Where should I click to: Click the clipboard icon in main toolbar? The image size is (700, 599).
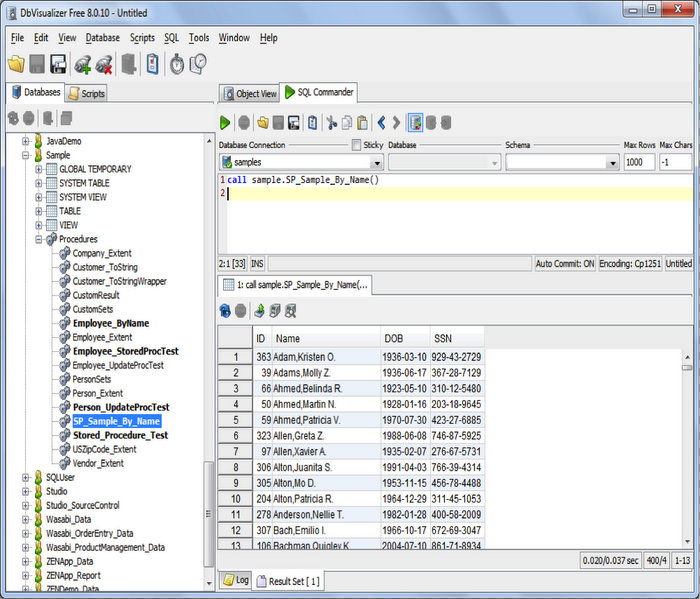coord(152,64)
